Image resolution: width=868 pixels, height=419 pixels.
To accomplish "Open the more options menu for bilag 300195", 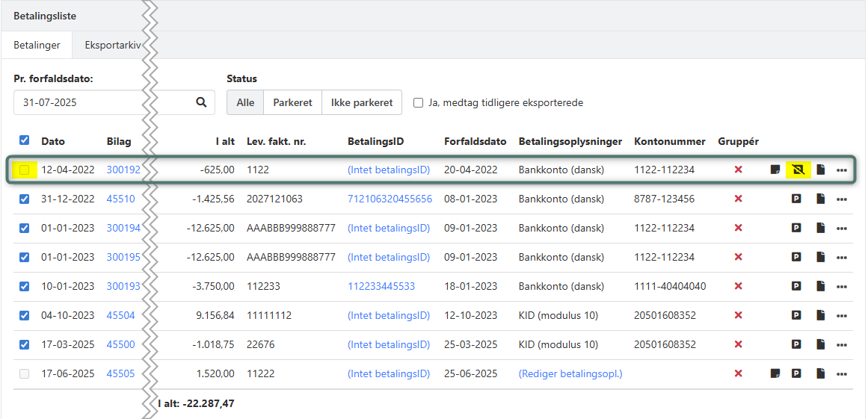I will click(842, 257).
